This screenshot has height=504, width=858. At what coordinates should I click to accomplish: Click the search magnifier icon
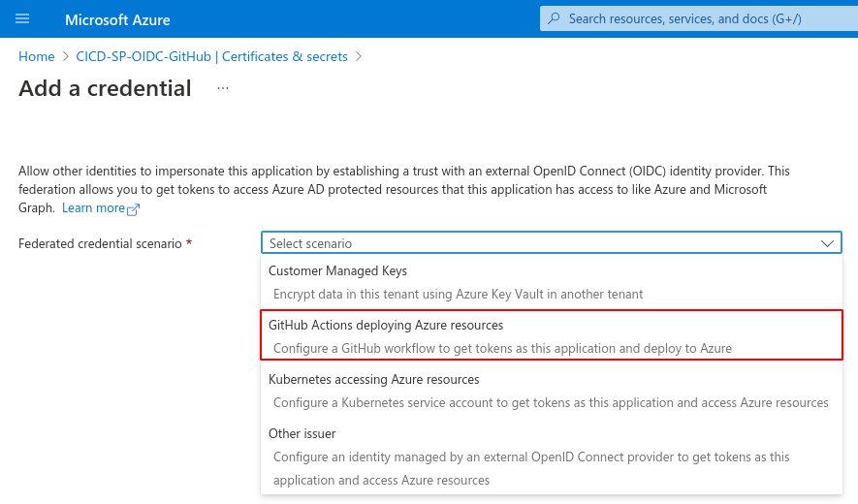point(554,18)
